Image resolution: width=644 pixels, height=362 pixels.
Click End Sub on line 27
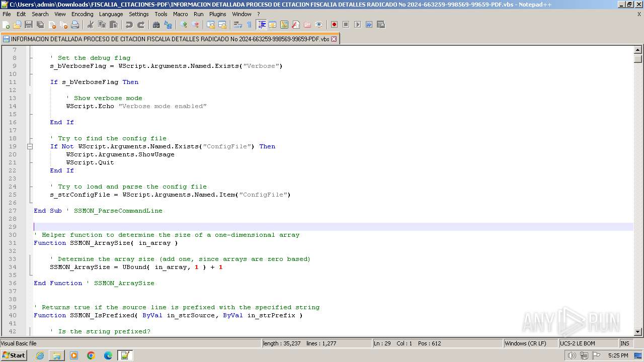click(48, 211)
